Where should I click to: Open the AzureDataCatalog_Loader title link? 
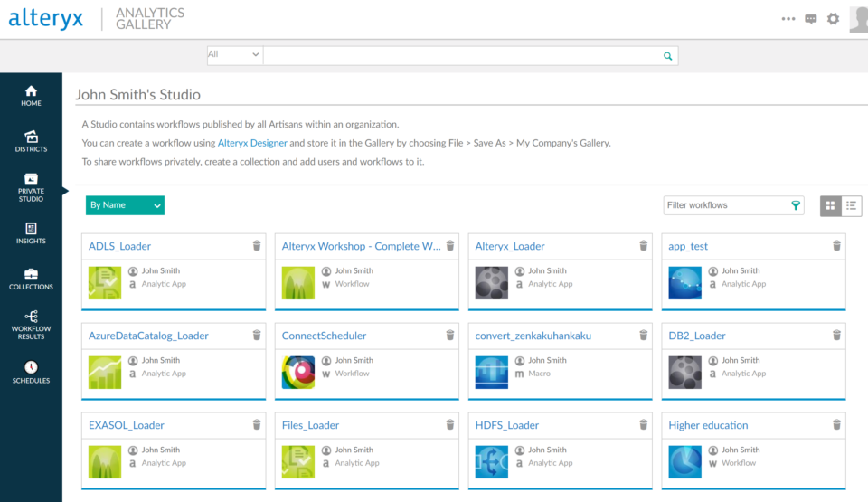[148, 336]
